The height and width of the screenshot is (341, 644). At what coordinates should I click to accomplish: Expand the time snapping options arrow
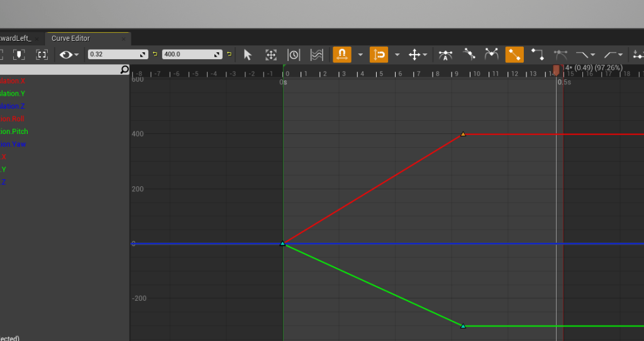[x=360, y=55]
